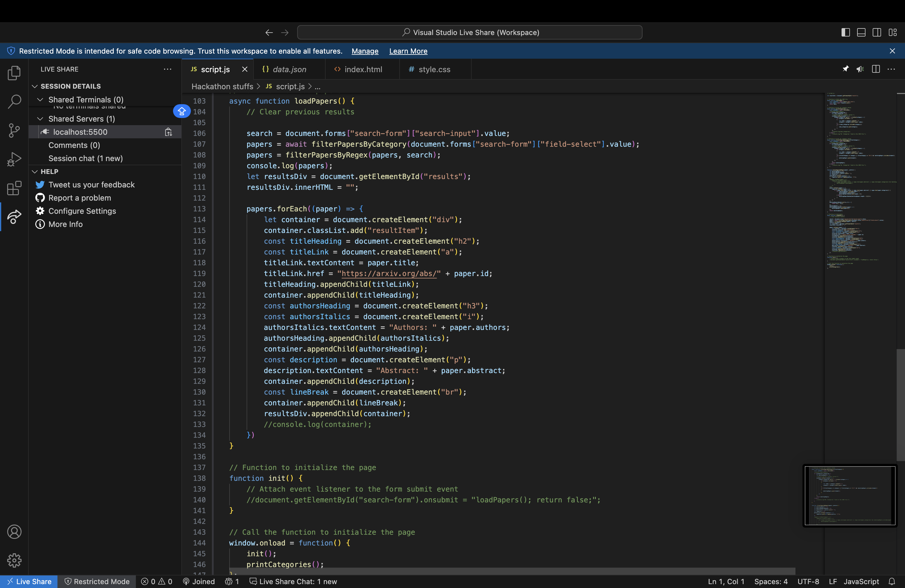This screenshot has height=588, width=905.
Task: Switch to the style.css tab
Action: (434, 69)
